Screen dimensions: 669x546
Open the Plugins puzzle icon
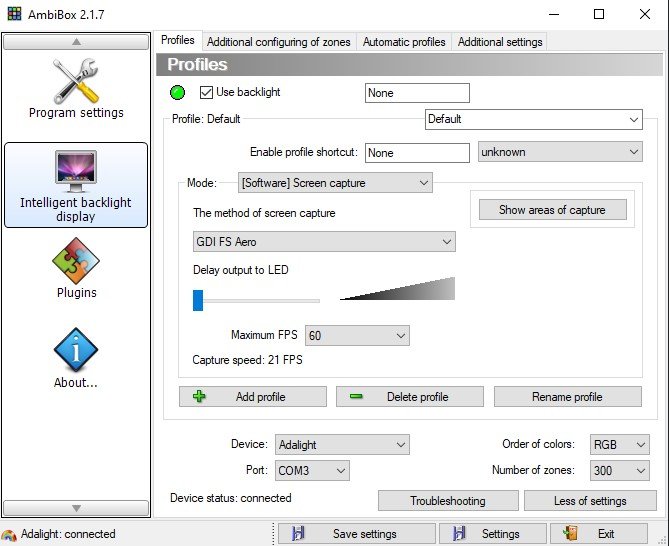[76, 261]
